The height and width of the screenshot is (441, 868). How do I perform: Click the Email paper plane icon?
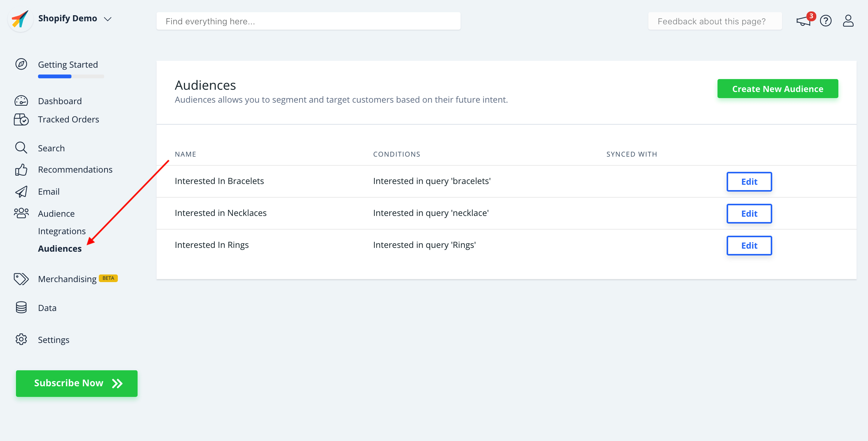(21, 192)
